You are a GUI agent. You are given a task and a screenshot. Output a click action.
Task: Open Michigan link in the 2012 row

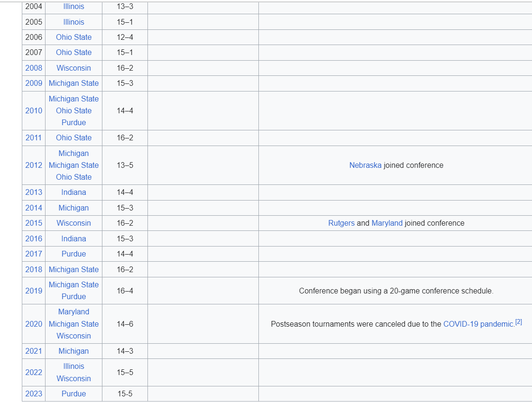click(73, 154)
